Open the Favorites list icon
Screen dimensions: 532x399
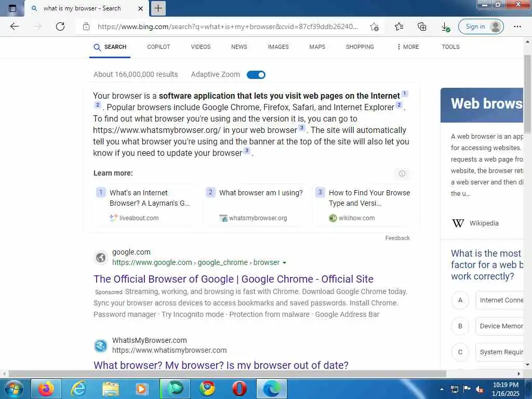point(399,26)
